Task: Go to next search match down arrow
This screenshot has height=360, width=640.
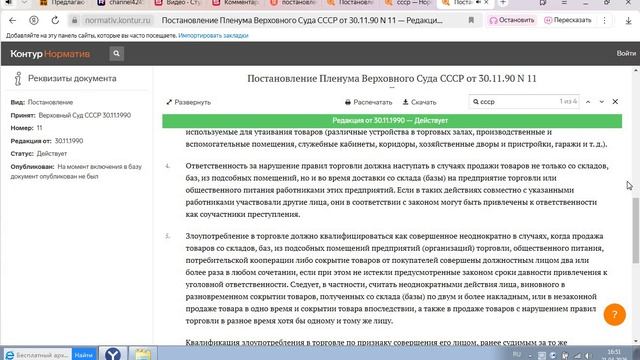Action: [x=602, y=102]
